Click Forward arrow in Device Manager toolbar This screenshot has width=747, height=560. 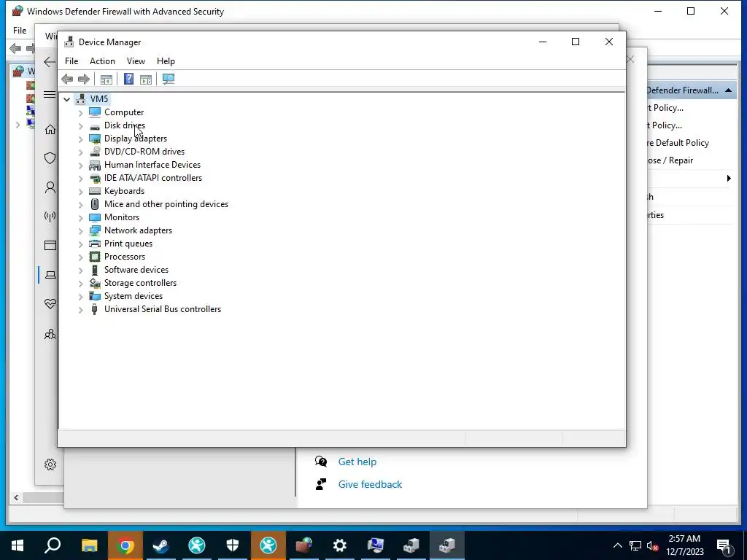point(84,79)
